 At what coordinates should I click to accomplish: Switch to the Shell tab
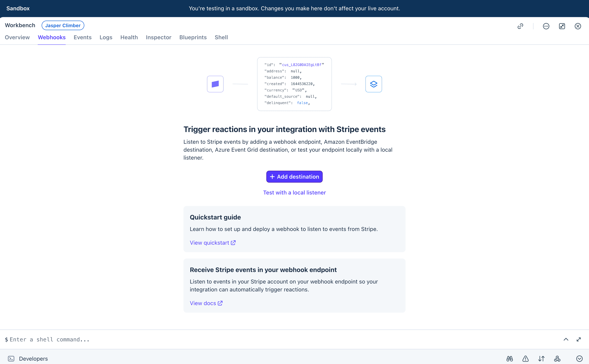[x=221, y=37]
